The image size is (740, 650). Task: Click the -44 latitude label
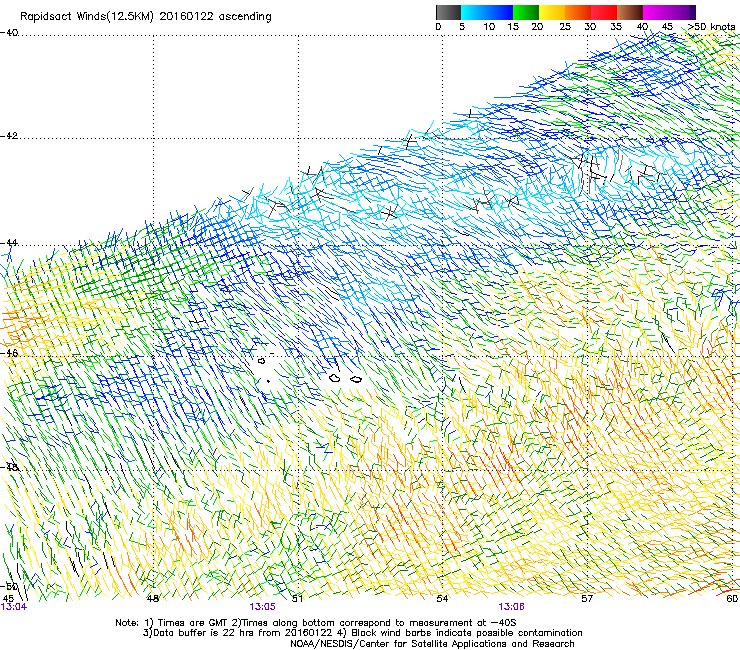[x=9, y=243]
